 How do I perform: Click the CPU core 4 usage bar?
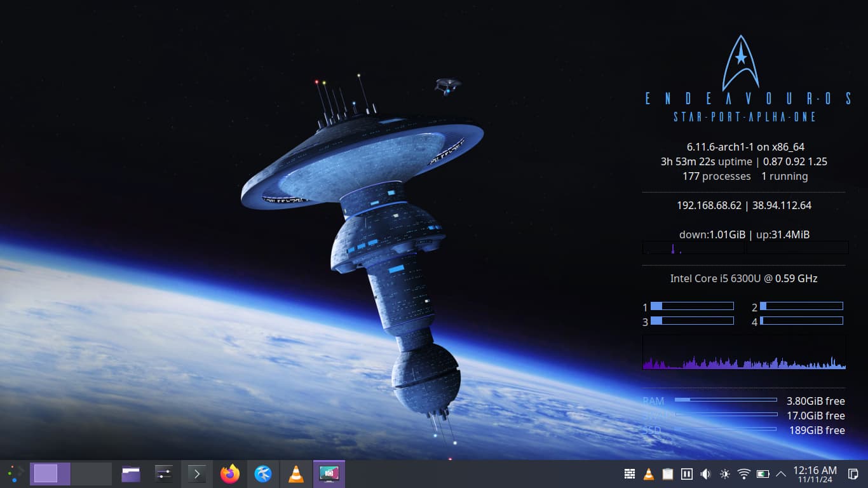click(801, 321)
